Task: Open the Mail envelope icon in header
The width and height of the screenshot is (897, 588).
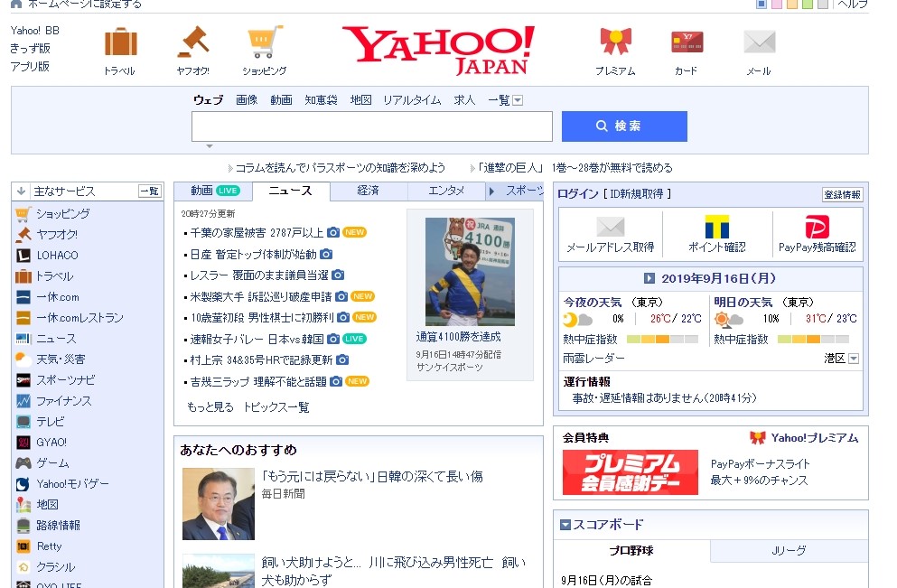Action: 759,42
